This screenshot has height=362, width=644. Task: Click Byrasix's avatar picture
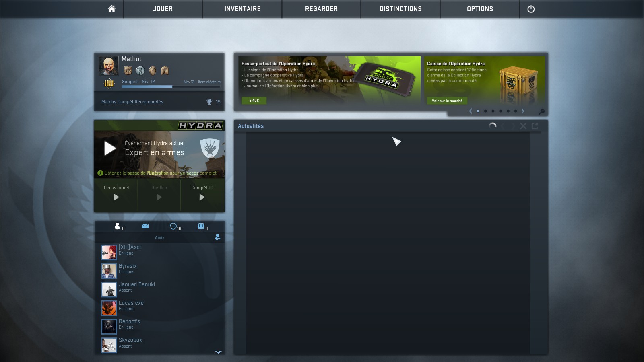click(x=109, y=271)
